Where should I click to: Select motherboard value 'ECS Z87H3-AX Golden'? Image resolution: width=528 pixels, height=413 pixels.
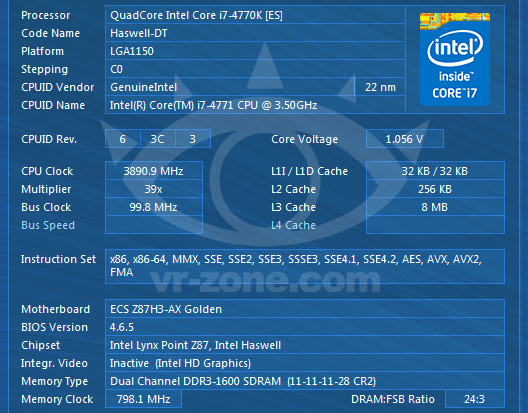[166, 309]
